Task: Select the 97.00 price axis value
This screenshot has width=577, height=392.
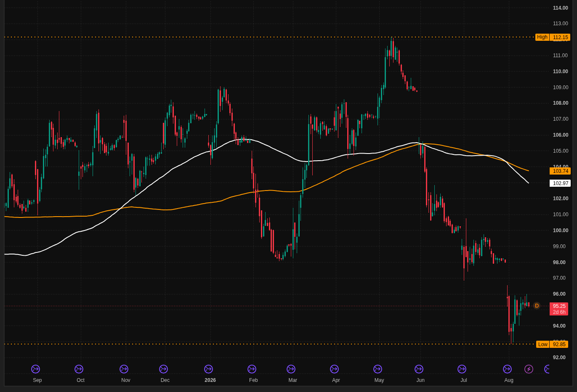Action: click(559, 278)
